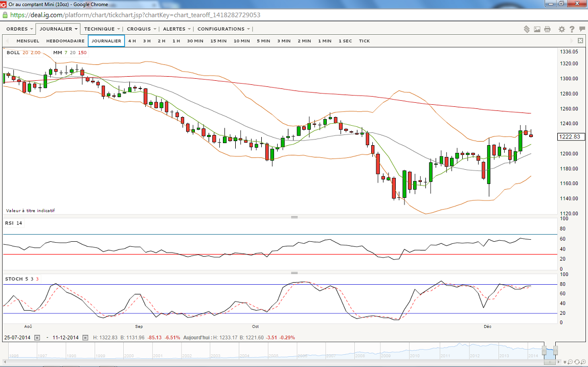
Task: Select the MENSUEL timeframe
Action: [x=28, y=41]
